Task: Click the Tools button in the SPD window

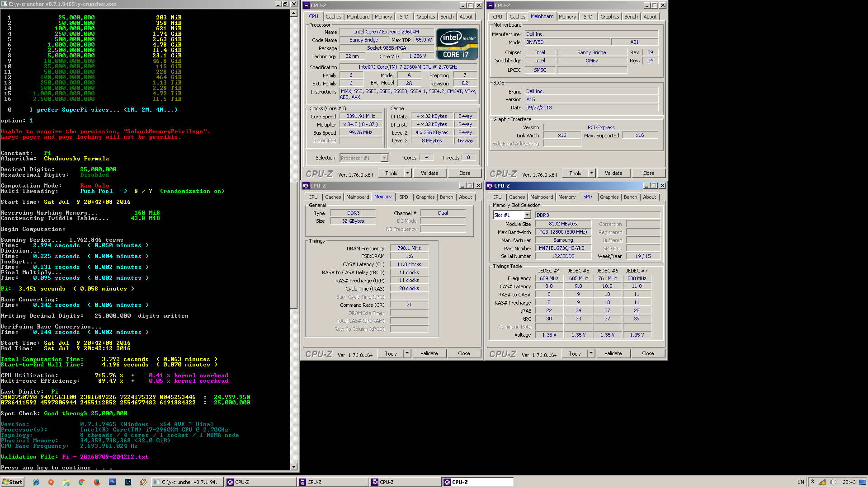Action: [575, 353]
